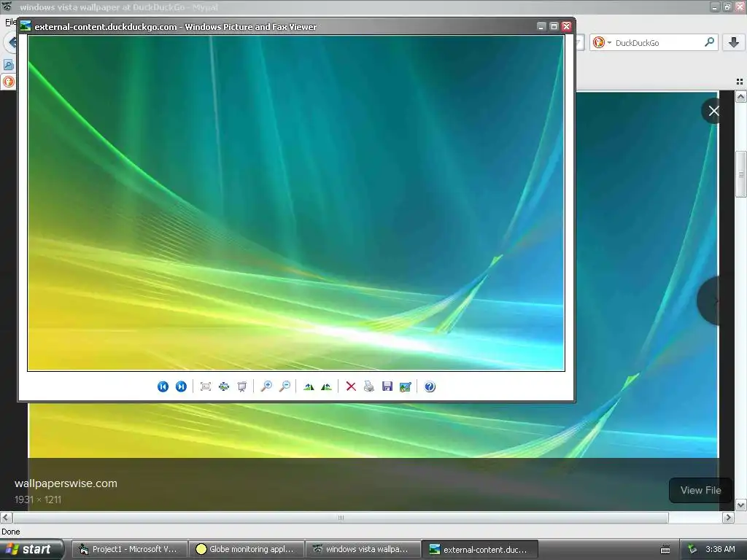This screenshot has height=560, width=747.
Task: Click the image dimensions 1931 × 1211
Action: click(x=38, y=500)
